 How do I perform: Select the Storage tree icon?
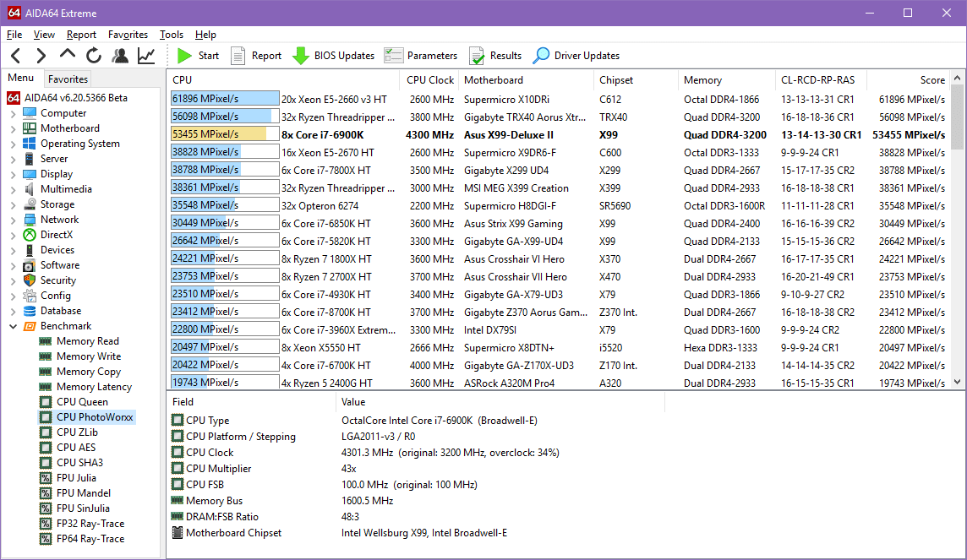click(x=30, y=204)
